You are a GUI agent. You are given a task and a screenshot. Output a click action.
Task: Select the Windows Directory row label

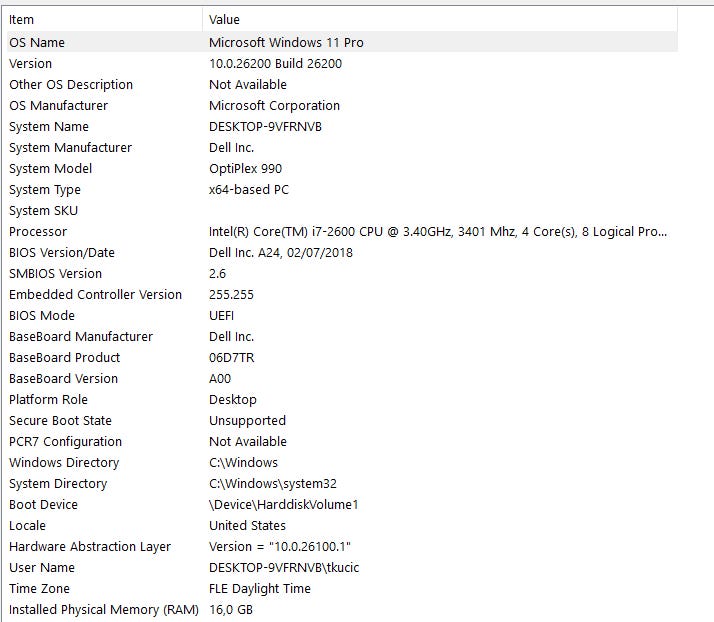tap(64, 462)
